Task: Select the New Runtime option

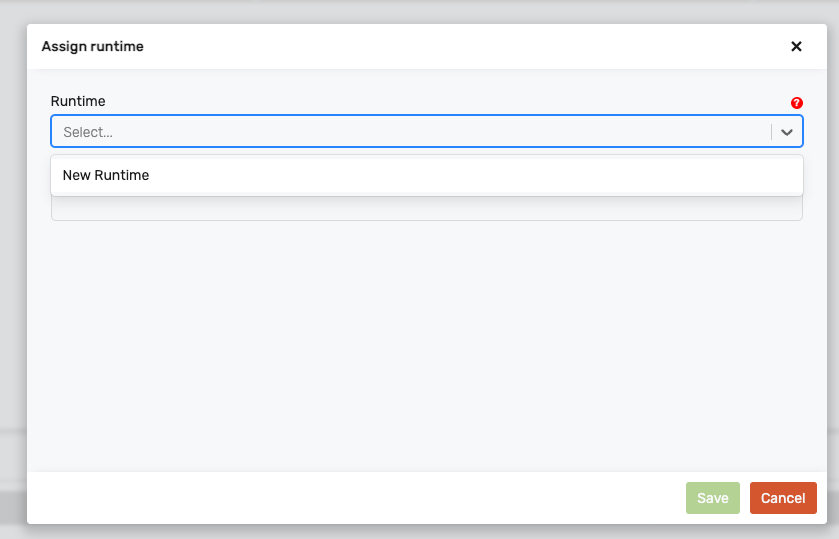Action: pyautogui.click(x=106, y=175)
